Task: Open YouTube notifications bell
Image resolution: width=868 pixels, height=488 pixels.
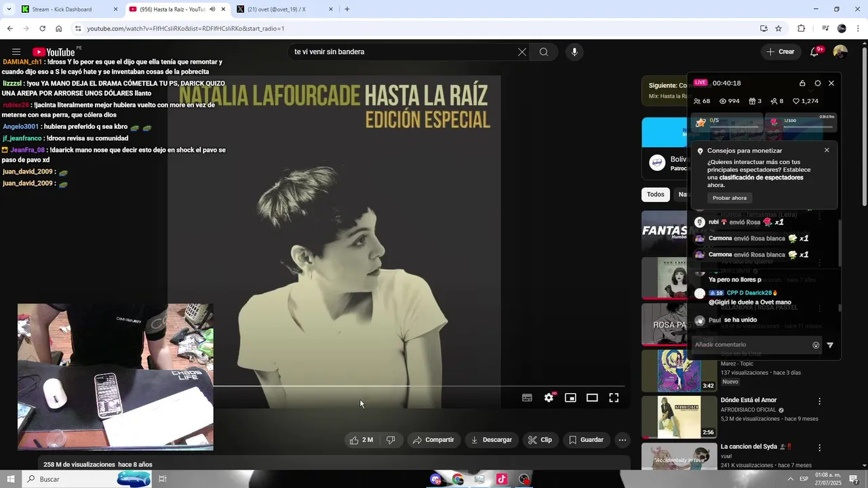Action: (x=814, y=52)
